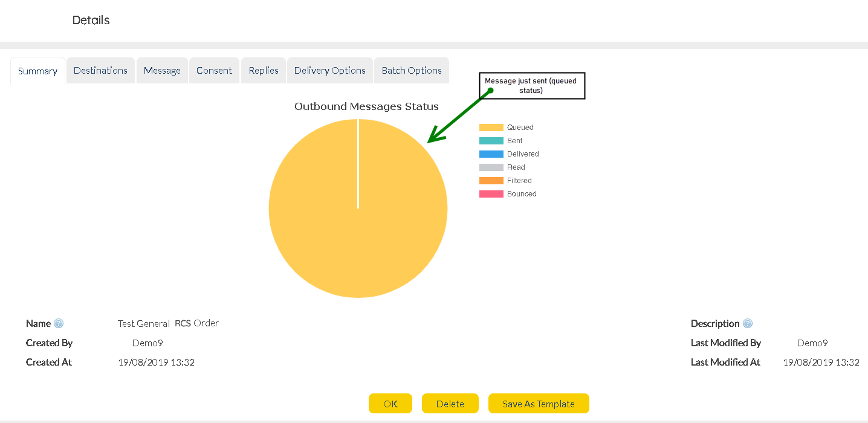
Task: Hide the Delivered series via legend
Action: point(509,154)
